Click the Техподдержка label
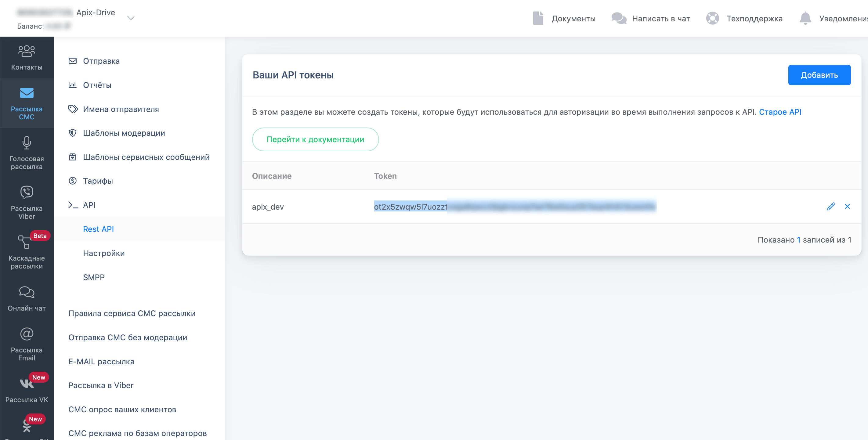 click(754, 19)
